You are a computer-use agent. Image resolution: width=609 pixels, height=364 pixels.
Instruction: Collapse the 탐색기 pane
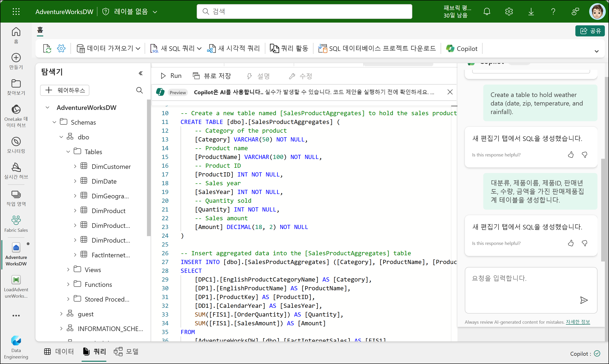(141, 73)
